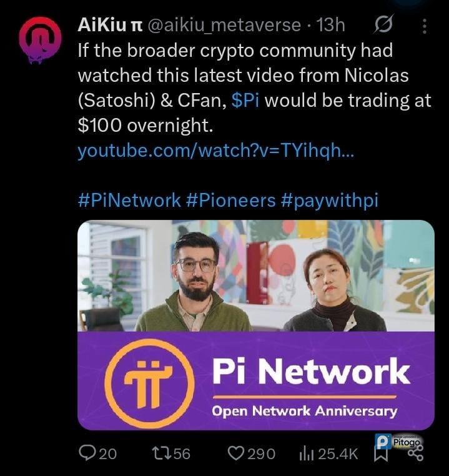The image size is (449, 476).
Task: Click the reply comment bubble icon
Action: point(87,454)
